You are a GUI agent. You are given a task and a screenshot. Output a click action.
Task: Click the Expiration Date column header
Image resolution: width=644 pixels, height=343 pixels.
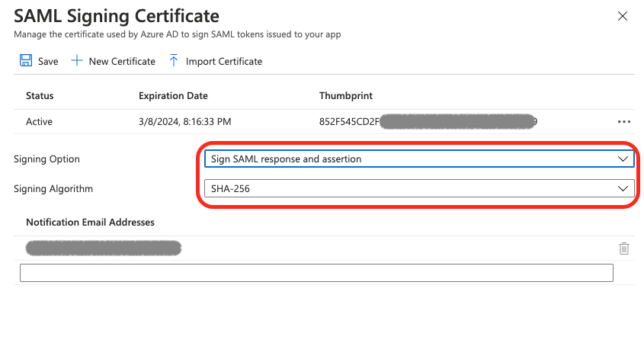[x=173, y=96]
